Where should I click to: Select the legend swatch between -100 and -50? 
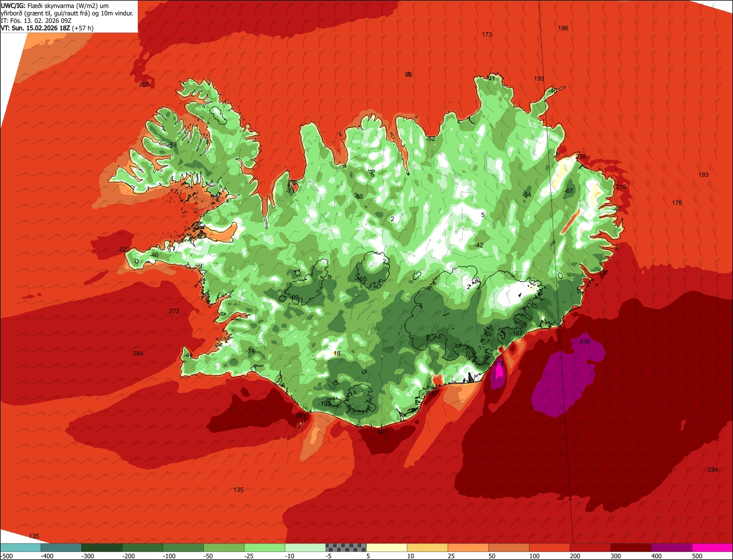click(183, 547)
